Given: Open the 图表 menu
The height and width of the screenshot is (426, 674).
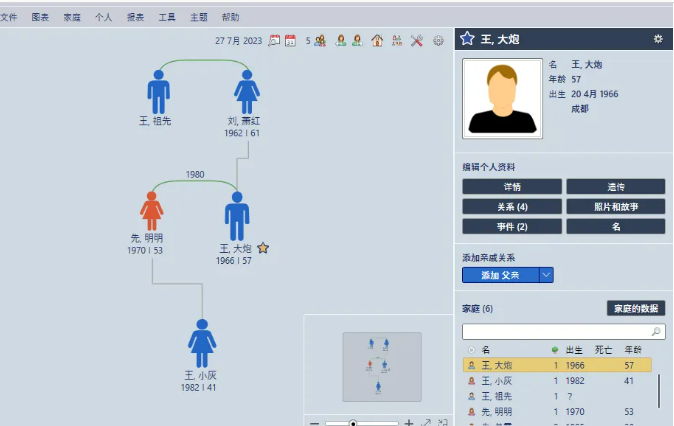Looking at the screenshot, I should pyautogui.click(x=40, y=17).
